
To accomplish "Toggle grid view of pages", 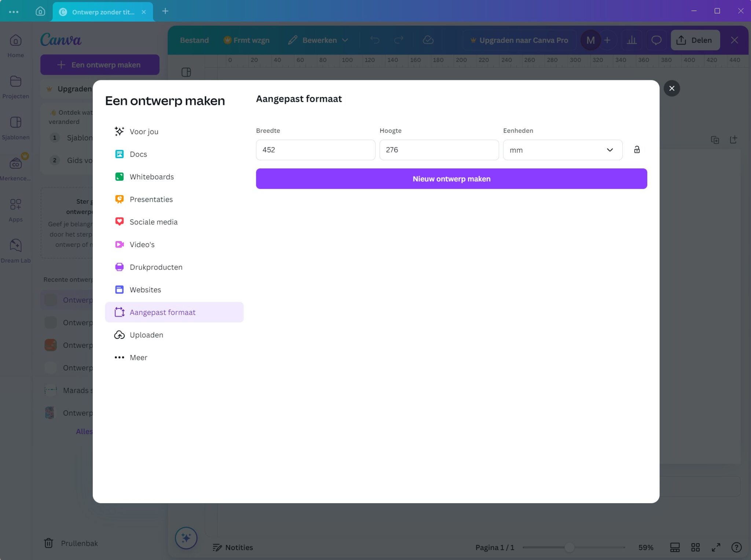I will 695,547.
